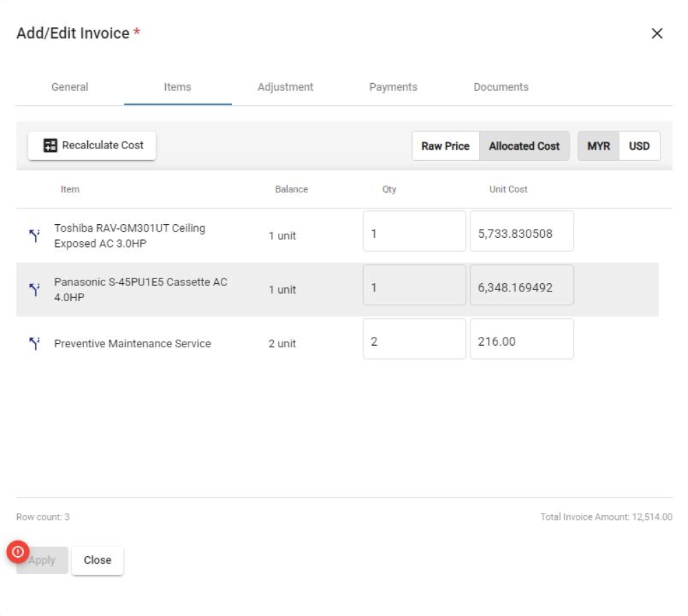This screenshot has width=688, height=616.
Task: Select the Toshiba RAV-GM301UT Ceiling Exposed AC item name
Action: pos(129,236)
